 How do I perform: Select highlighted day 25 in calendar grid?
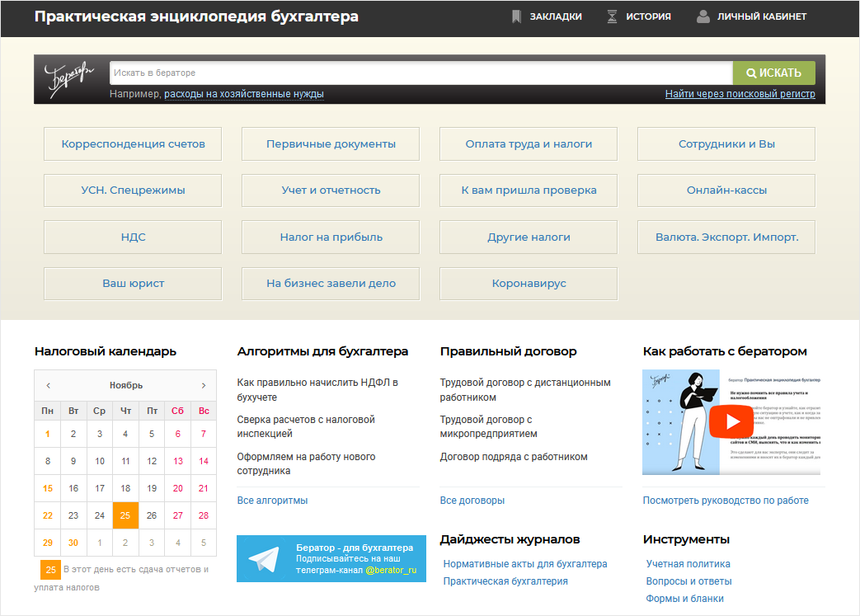tap(125, 515)
